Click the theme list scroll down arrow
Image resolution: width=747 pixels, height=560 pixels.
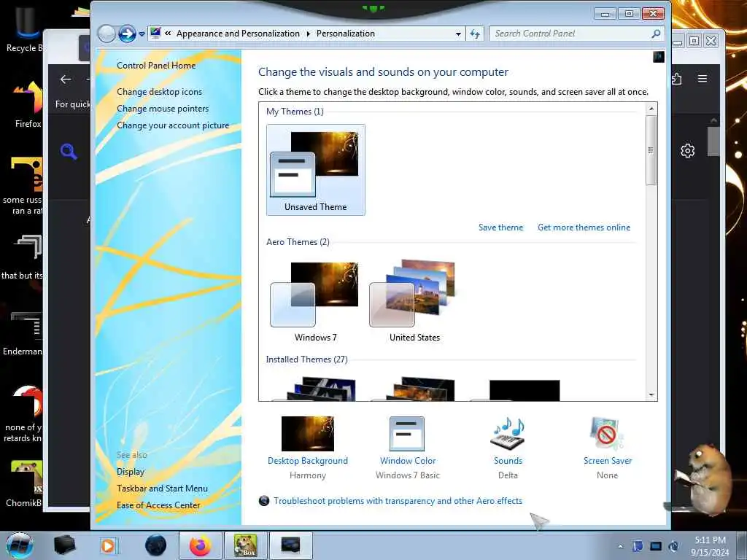[651, 394]
